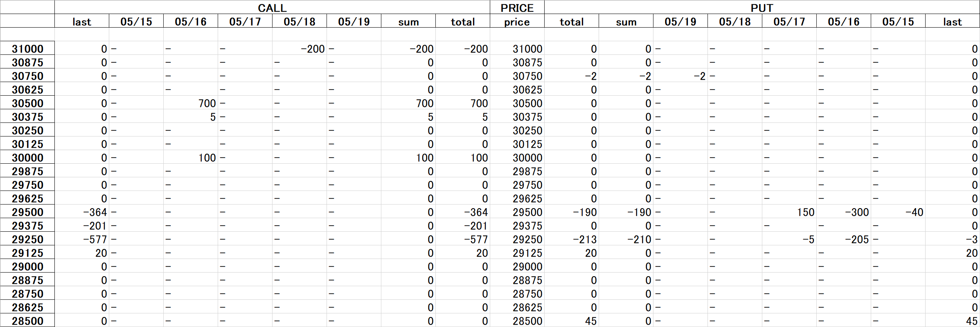Select the PUT 05/16 cell showing -205

point(844,239)
